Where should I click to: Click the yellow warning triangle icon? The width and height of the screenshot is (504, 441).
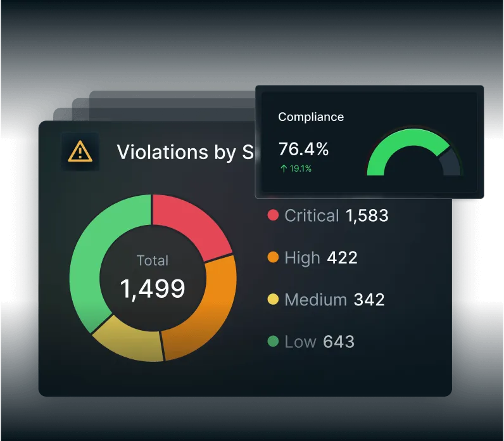(80, 151)
